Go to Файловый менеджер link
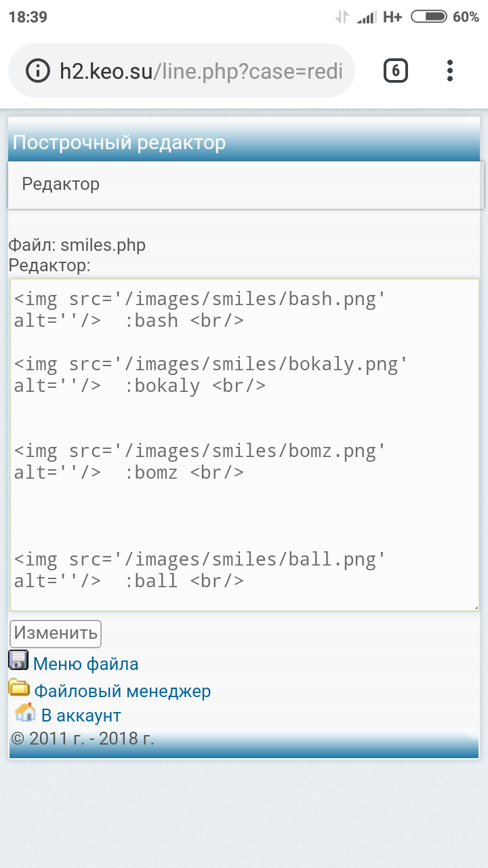 122,691
